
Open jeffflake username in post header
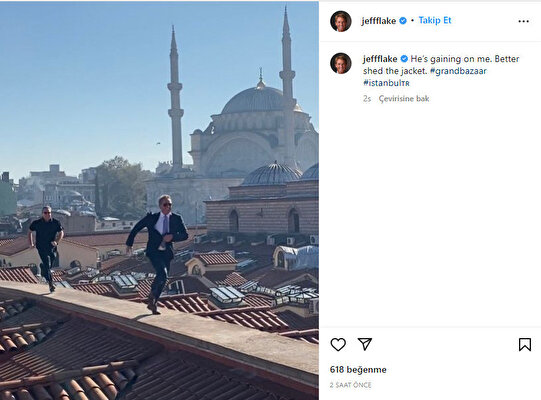(378, 21)
